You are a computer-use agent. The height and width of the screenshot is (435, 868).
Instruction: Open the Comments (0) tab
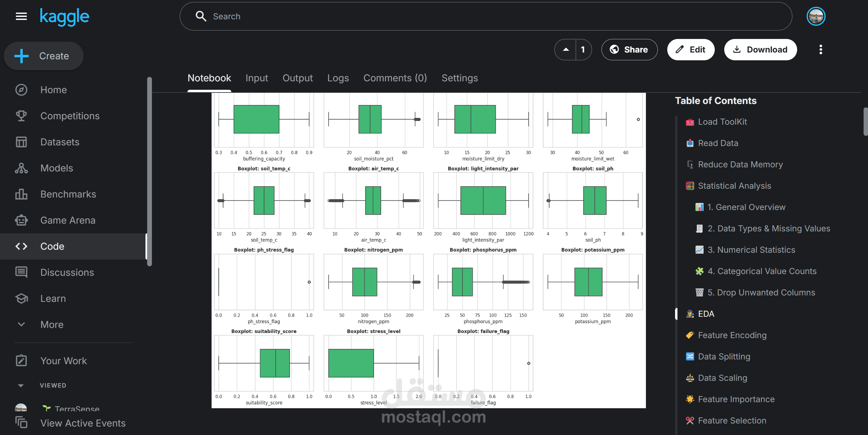pos(395,78)
